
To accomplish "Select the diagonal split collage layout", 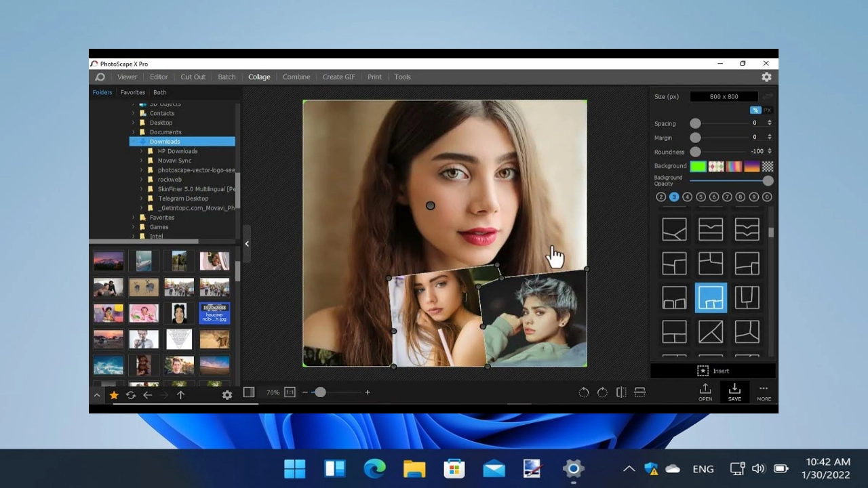I will (711, 332).
